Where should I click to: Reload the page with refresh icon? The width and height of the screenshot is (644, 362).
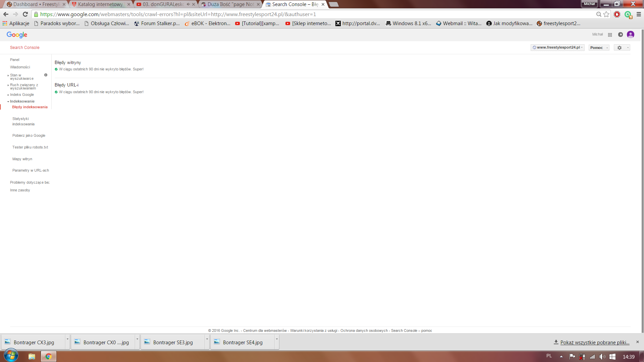tap(25, 14)
